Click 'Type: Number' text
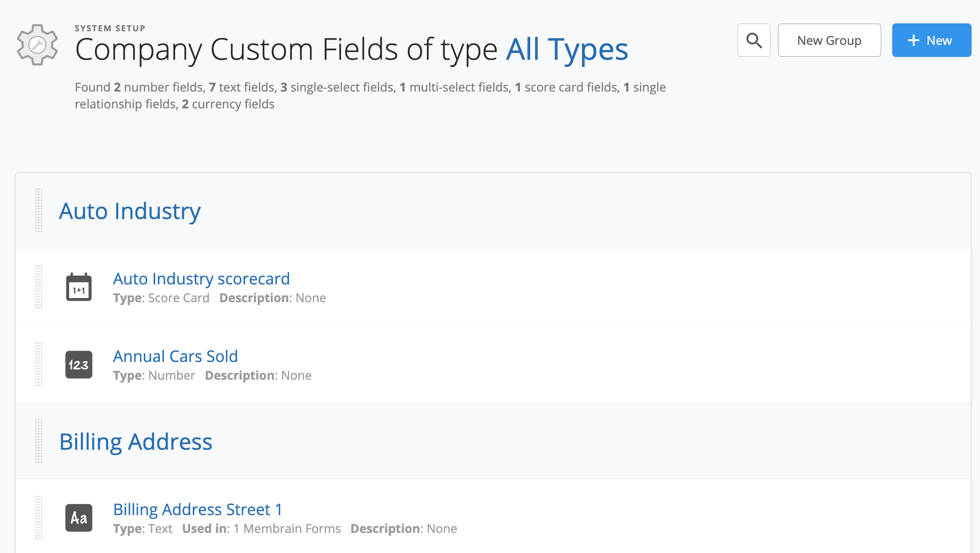This screenshot has height=553, width=980. tap(154, 376)
